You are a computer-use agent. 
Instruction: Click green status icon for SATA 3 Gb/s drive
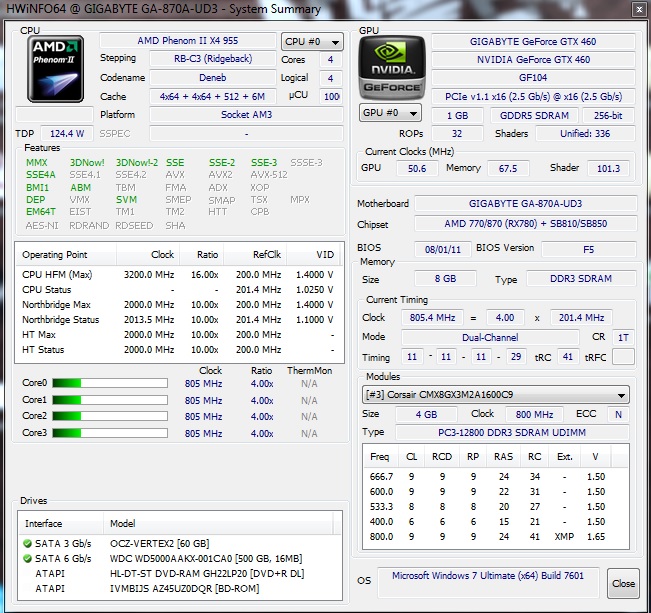(27, 544)
